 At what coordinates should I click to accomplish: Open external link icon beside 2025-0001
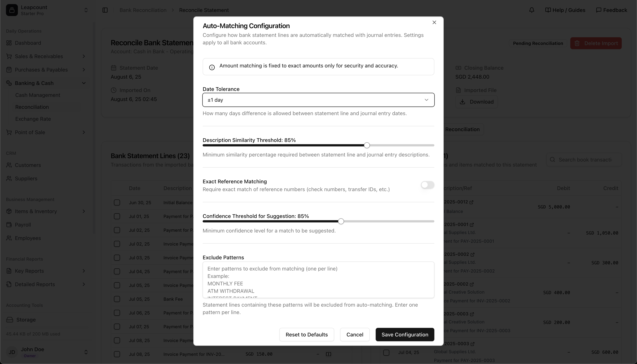click(472, 225)
